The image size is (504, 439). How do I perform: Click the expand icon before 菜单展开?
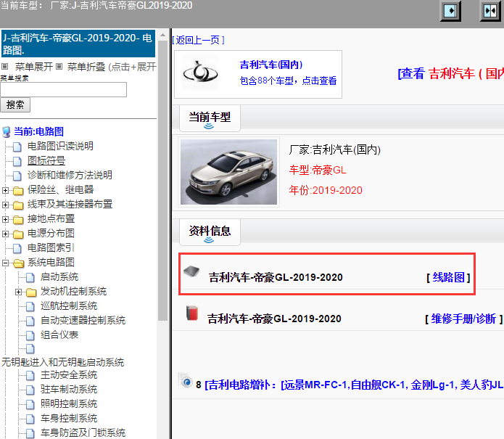point(4,67)
